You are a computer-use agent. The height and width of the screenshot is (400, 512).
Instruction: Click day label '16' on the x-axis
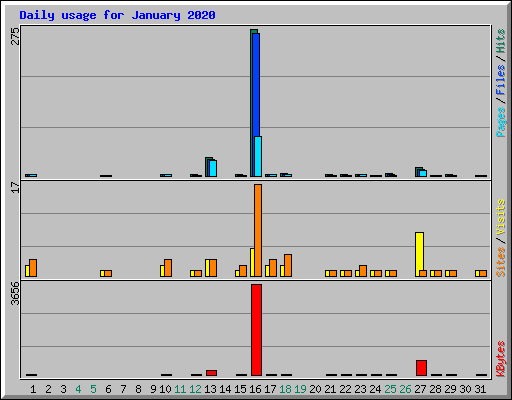(255, 389)
